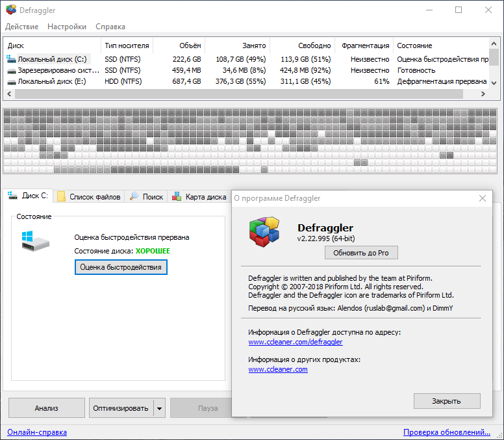Sort by Фрагментация column header

[x=364, y=45]
